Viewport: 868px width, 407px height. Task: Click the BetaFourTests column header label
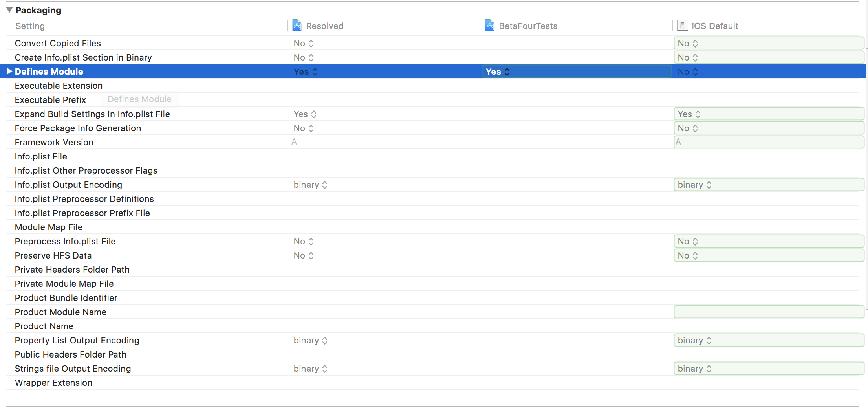tap(528, 26)
